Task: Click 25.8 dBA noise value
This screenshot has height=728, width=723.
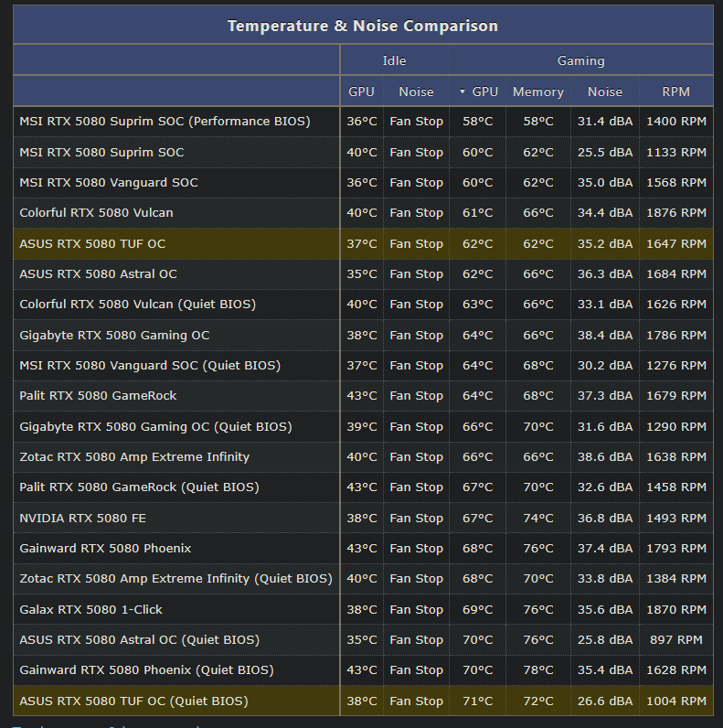Action: pyautogui.click(x=605, y=640)
